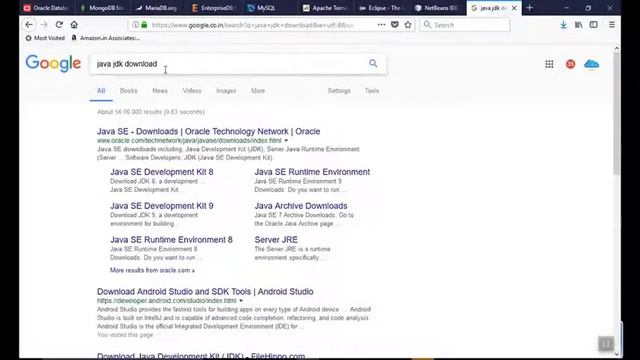Show site info icon in address bar
The height and width of the screenshot is (360, 640).
(x=135, y=25)
